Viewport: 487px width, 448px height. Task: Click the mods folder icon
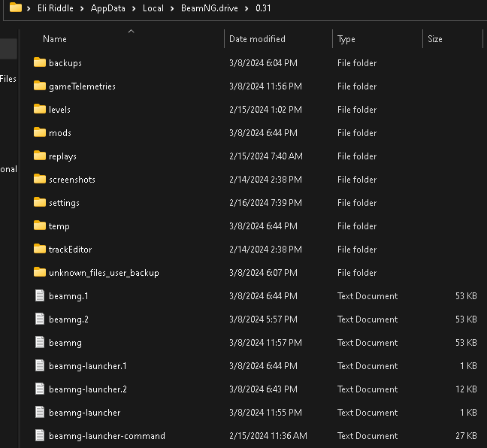tap(40, 133)
